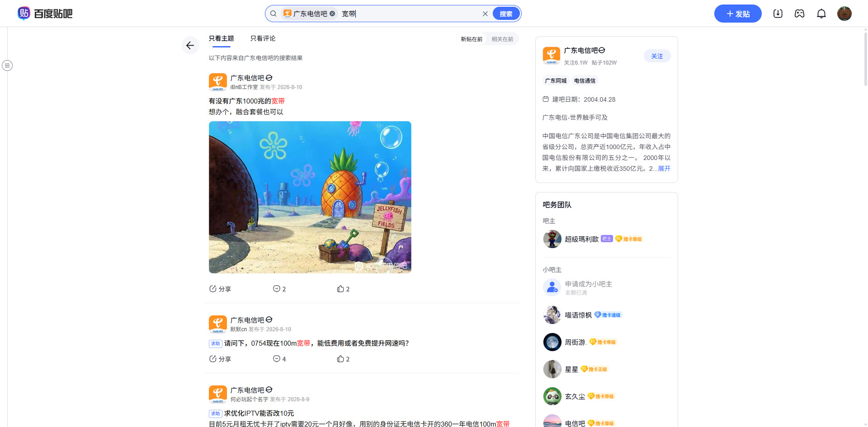This screenshot has height=427, width=868.
Task: Open comments on the 0754 broadband post
Action: point(279,359)
